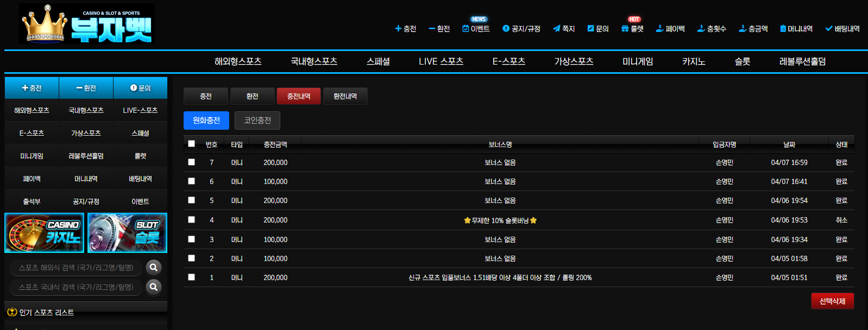Click search icon for 국내식 sports search
Screen dimensions: 868x330
click(x=154, y=287)
